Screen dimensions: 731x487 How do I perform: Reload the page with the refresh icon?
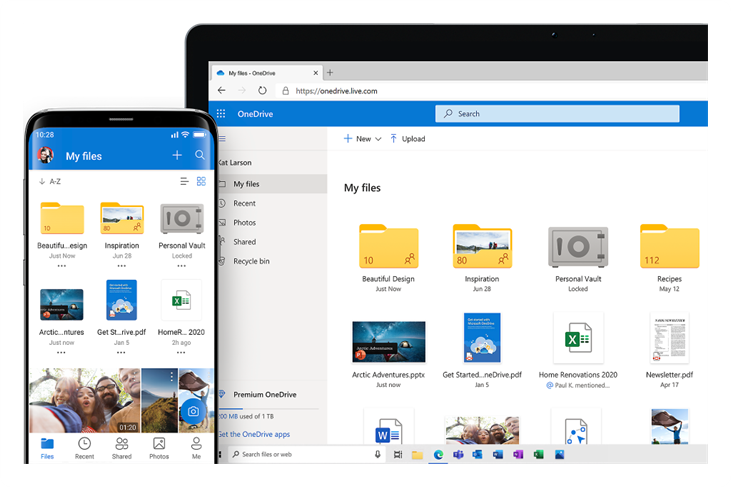click(262, 90)
